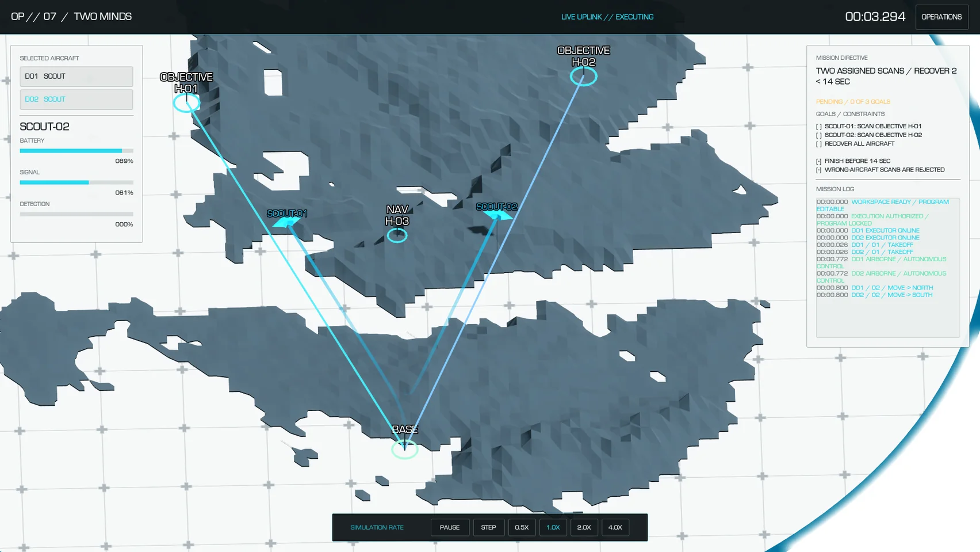Viewport: 980px width, 552px height.
Task: Click the SCOUT-02 signal strength bar
Action: point(76,182)
